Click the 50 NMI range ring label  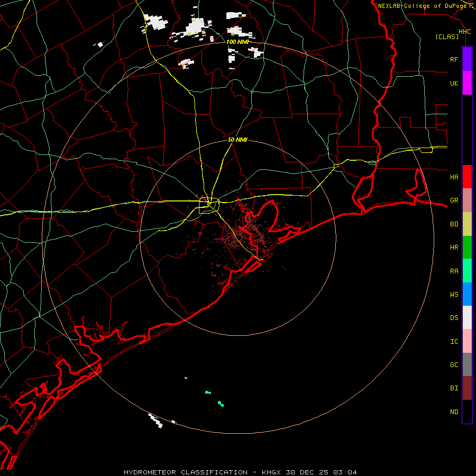point(237,140)
